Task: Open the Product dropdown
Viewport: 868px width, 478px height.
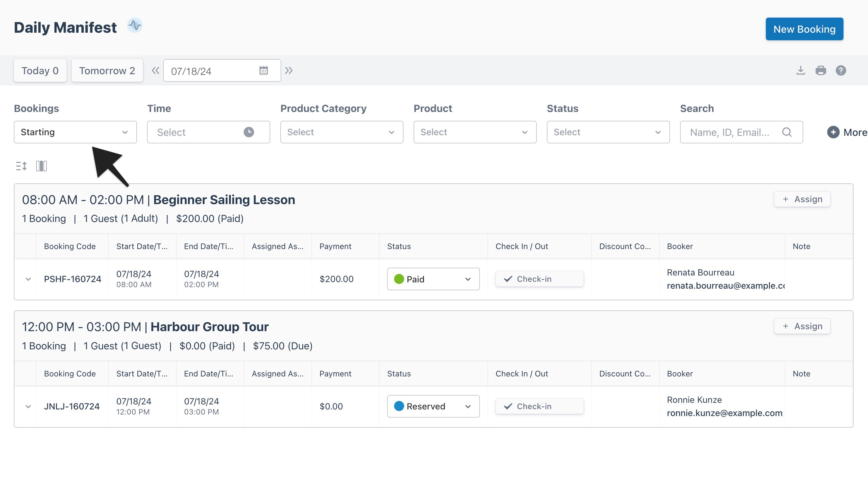Action: click(x=475, y=132)
